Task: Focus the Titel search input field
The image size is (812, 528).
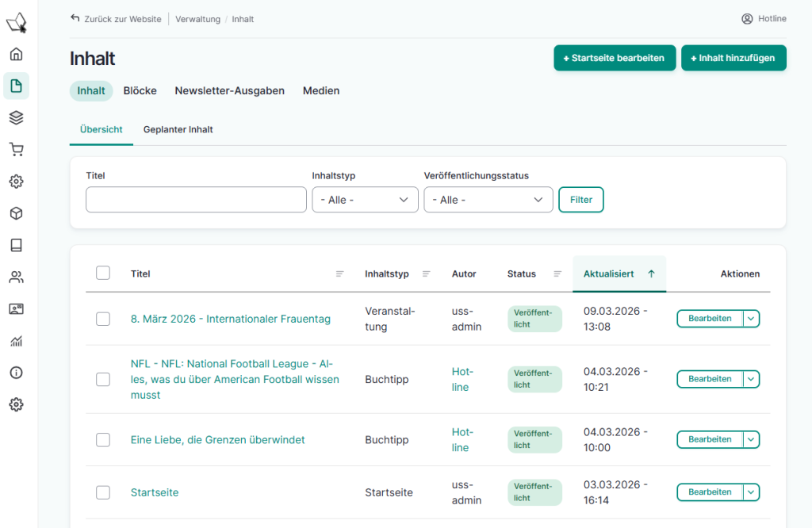Action: point(196,200)
